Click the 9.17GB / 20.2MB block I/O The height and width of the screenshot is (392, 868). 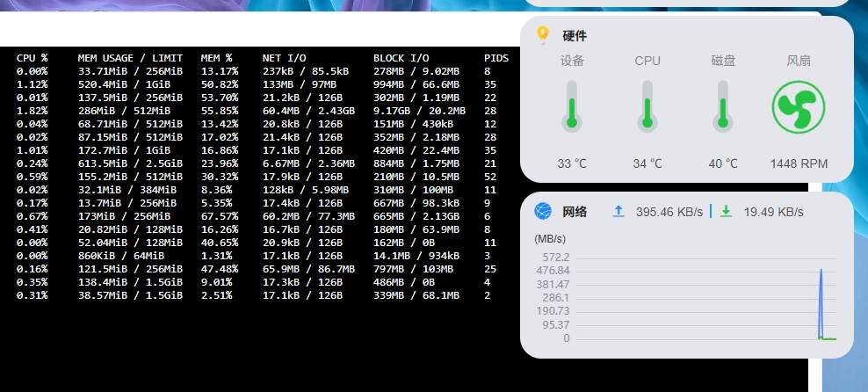pyautogui.click(x=419, y=111)
